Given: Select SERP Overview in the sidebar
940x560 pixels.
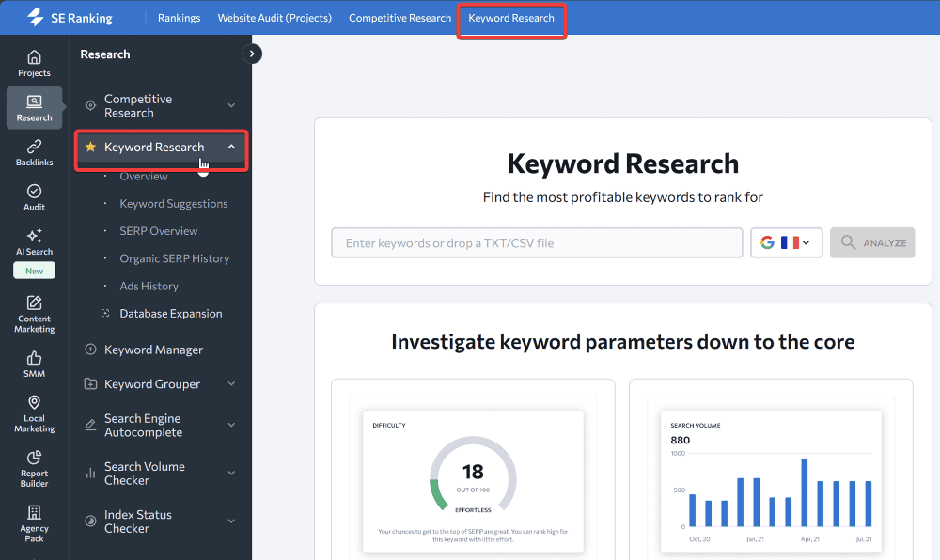Looking at the screenshot, I should pos(158,231).
